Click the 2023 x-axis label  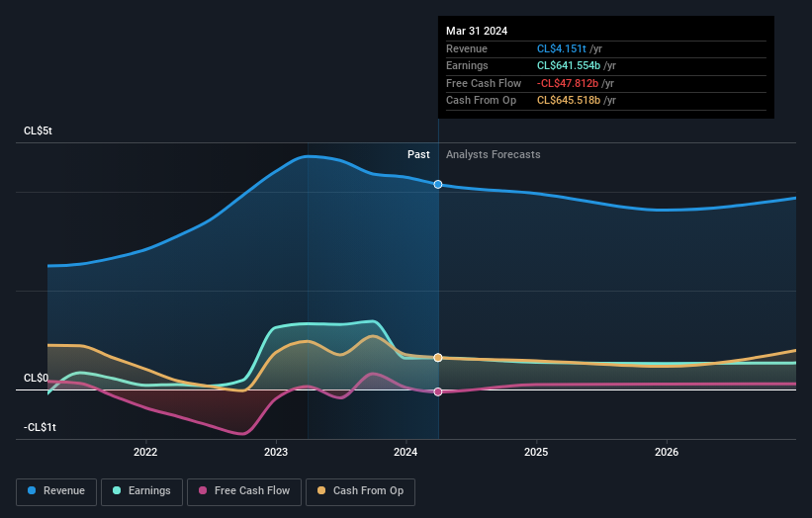tap(276, 452)
